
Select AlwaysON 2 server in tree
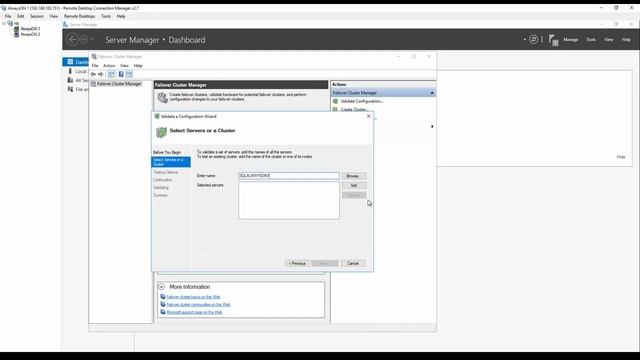click(30, 34)
